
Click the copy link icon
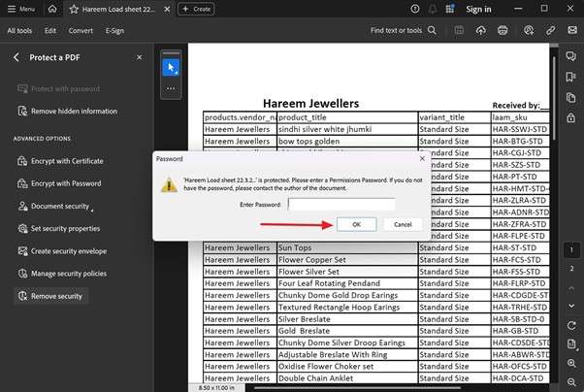pos(550,30)
